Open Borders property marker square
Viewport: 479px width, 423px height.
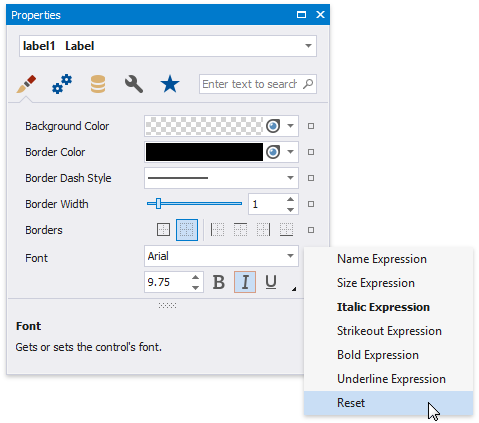[x=311, y=230]
